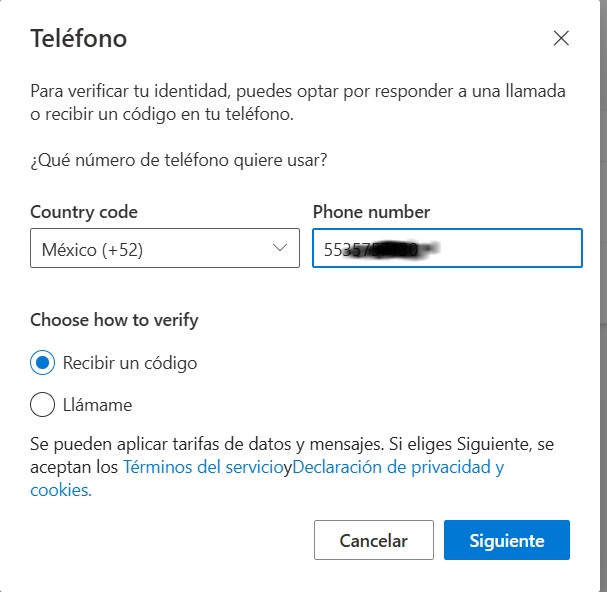The width and height of the screenshot is (607, 592).
Task: Open the Country code dropdown
Action: click(x=164, y=249)
